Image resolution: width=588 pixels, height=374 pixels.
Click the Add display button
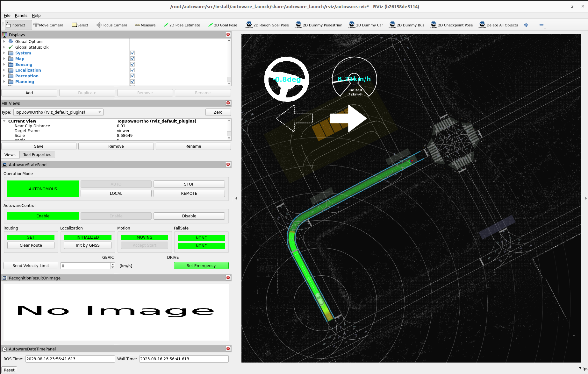pos(29,93)
